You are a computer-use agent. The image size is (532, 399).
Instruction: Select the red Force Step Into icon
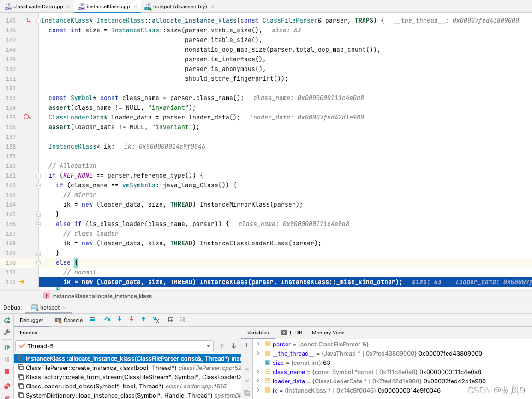pos(131,320)
